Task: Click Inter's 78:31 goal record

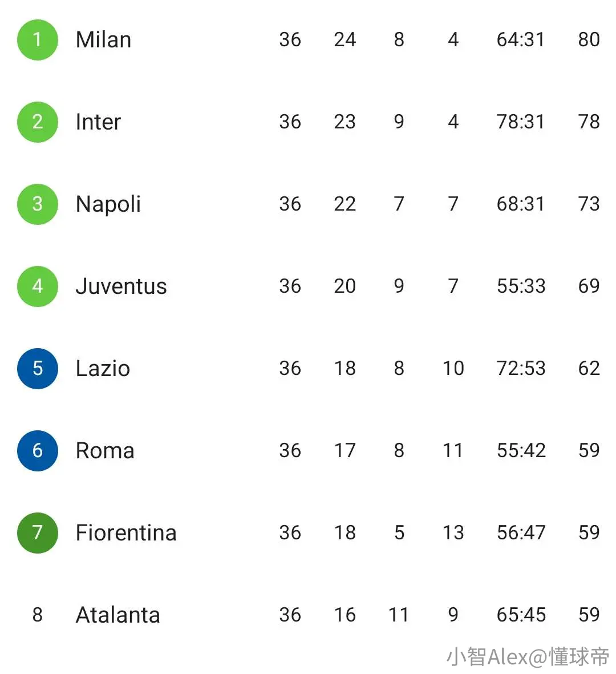Action: click(521, 122)
